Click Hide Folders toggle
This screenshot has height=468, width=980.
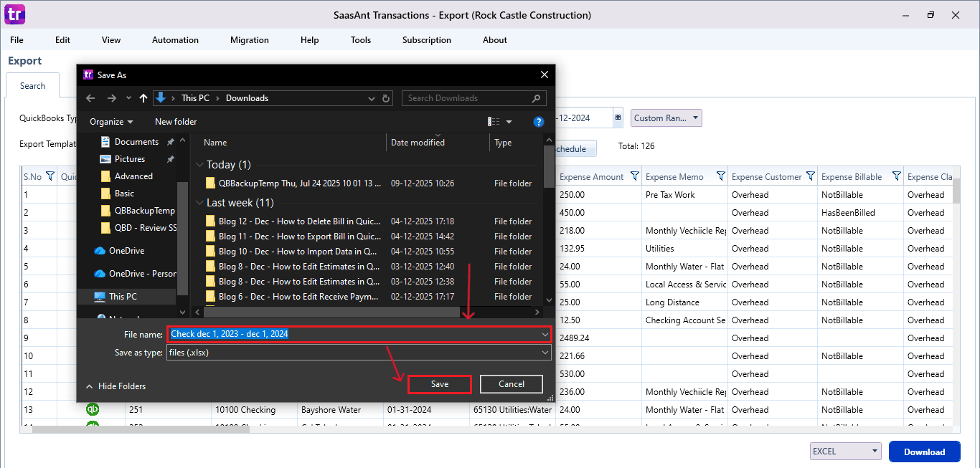[x=116, y=386]
